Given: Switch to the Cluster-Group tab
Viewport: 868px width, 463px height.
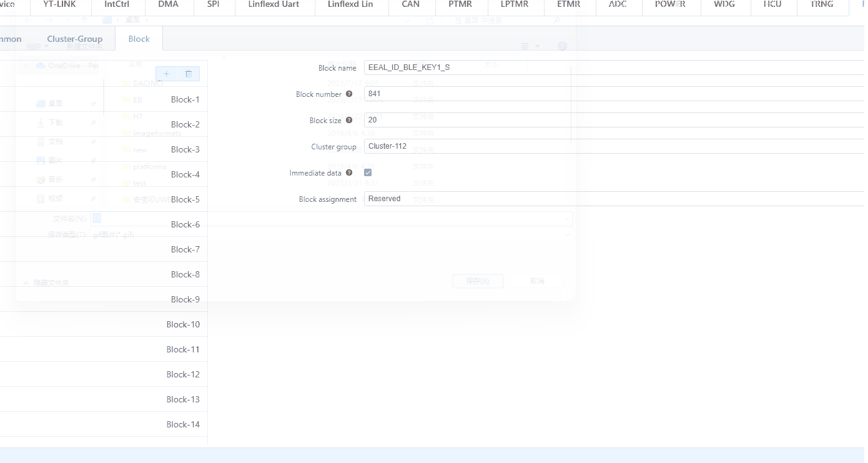Looking at the screenshot, I should click(74, 39).
